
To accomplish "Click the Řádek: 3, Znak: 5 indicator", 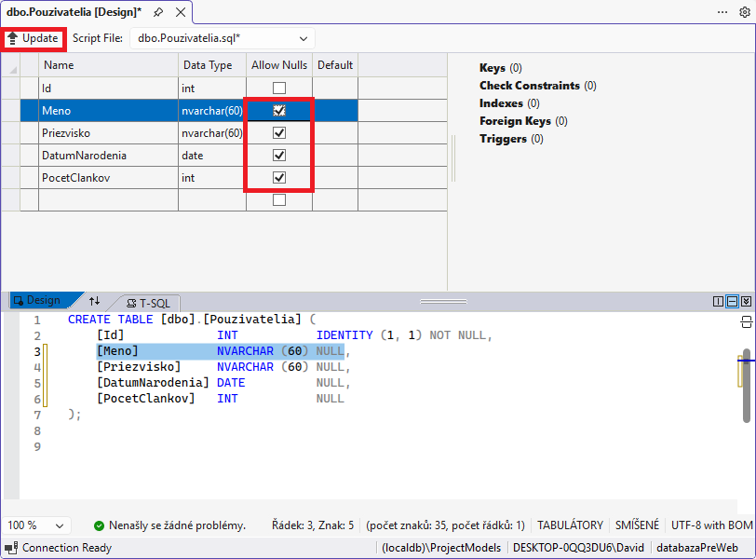I will (x=313, y=525).
